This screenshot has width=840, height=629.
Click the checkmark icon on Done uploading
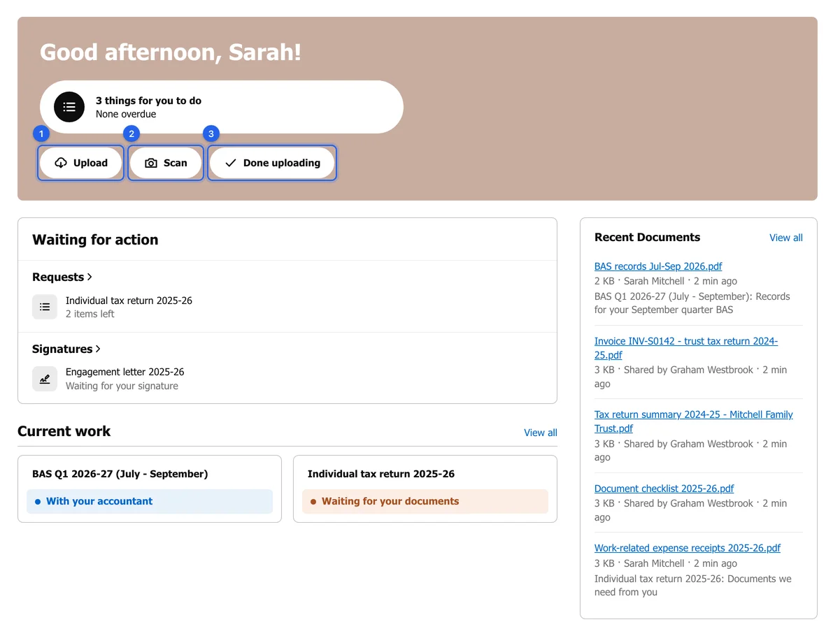point(231,163)
